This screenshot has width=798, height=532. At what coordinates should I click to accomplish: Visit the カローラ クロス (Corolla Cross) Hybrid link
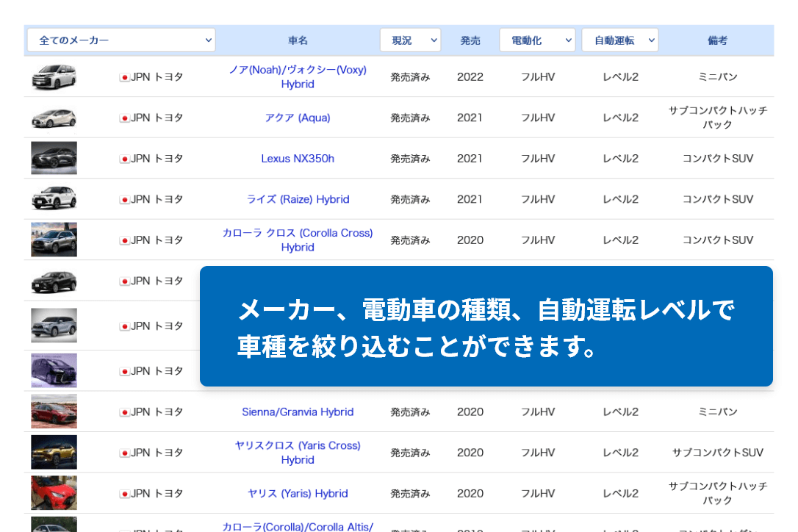(x=298, y=240)
